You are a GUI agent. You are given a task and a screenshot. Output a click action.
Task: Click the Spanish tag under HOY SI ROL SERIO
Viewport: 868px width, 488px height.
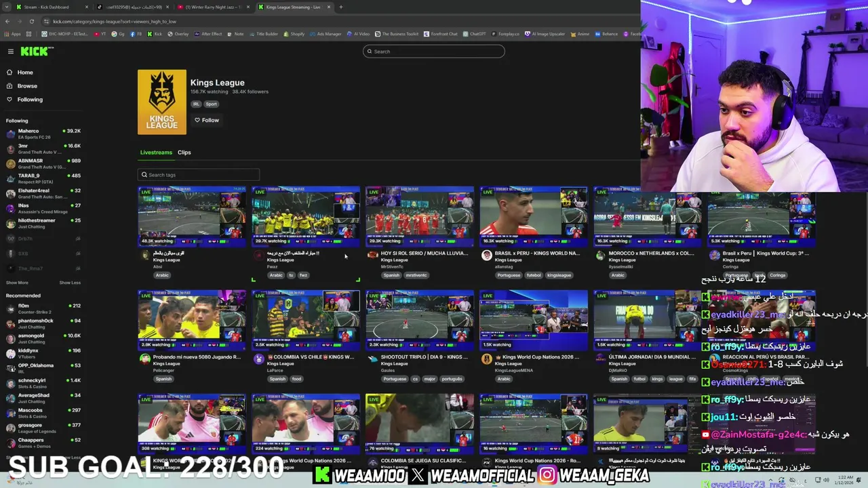(392, 275)
